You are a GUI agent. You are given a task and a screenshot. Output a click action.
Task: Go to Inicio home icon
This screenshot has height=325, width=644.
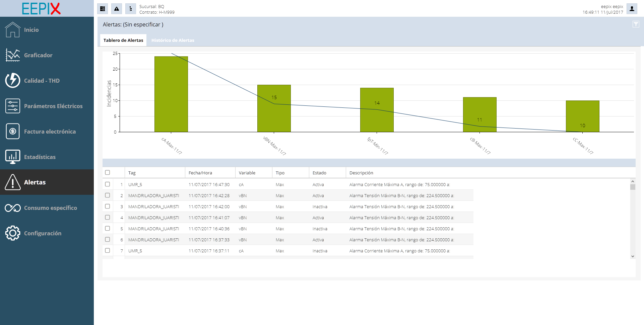13,30
